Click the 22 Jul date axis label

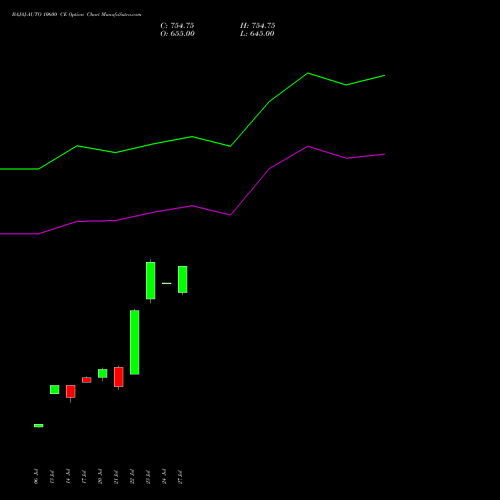[x=132, y=476]
